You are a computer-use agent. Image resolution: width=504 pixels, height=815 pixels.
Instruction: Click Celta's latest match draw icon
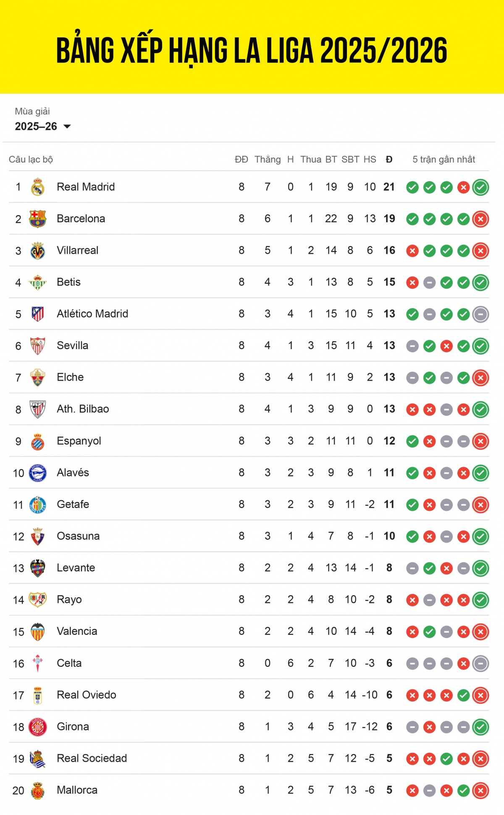(x=480, y=663)
